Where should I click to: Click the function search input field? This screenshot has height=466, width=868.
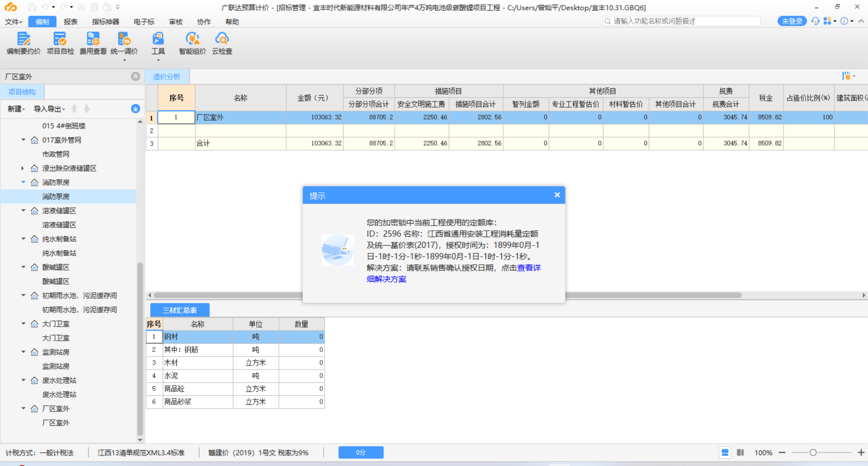coord(682,21)
